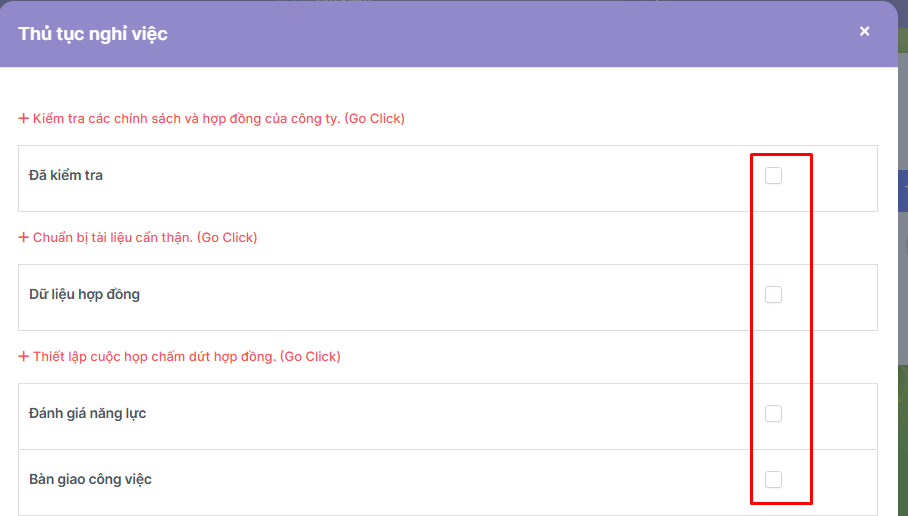The image size is (908, 516).
Task: Close the Thủ tục nghỉ việc dialog
Action: [864, 32]
